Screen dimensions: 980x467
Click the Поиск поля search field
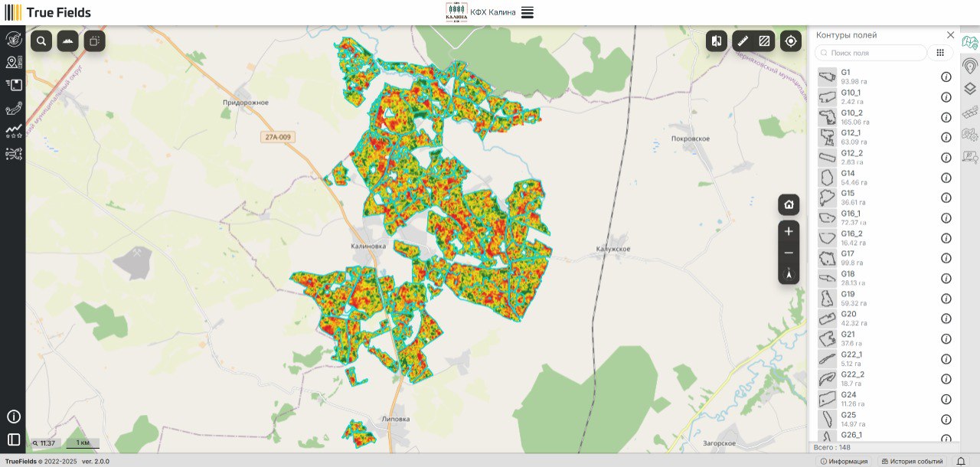[873, 53]
